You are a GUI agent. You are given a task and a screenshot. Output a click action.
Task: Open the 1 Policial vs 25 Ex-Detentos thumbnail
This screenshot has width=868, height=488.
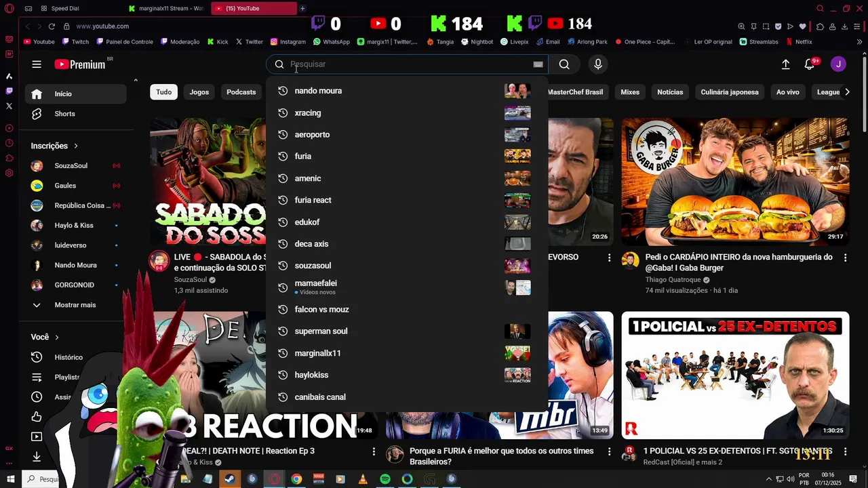click(735, 375)
